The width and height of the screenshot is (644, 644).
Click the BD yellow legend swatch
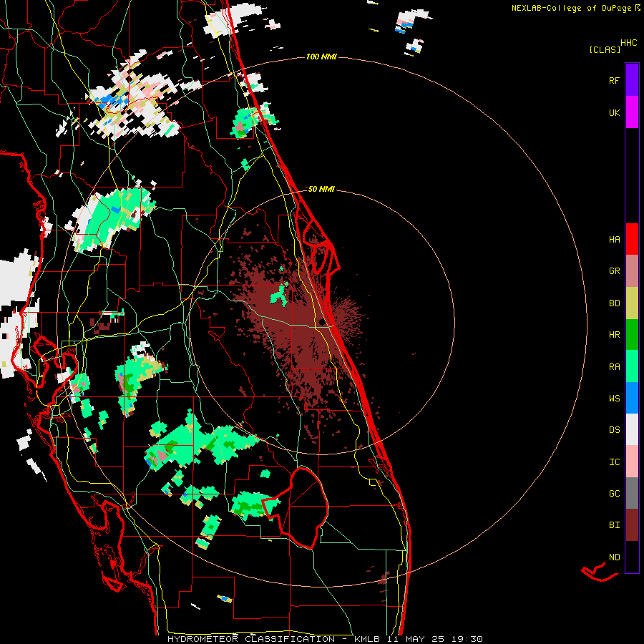click(x=632, y=303)
